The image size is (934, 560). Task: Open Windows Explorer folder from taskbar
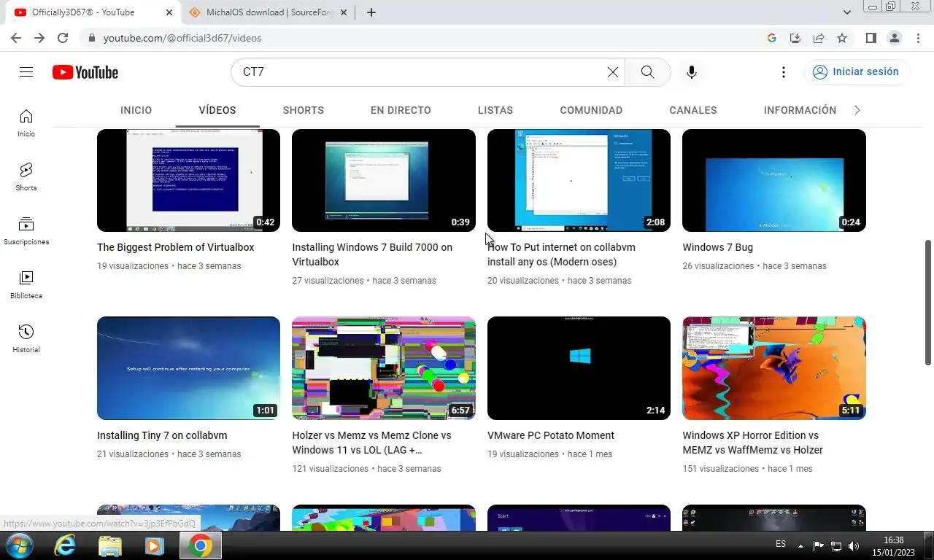[x=110, y=545]
